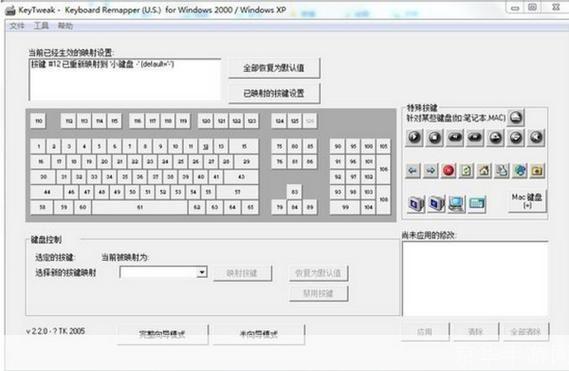The image size is (569, 371).
Task: Open the new key remapping combo box
Action: pos(163,272)
